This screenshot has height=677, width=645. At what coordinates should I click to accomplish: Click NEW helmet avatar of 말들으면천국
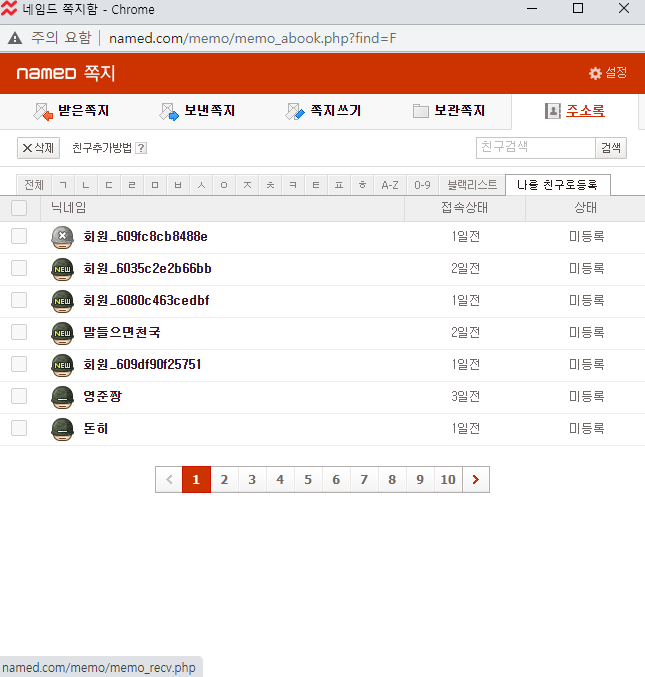pos(63,333)
